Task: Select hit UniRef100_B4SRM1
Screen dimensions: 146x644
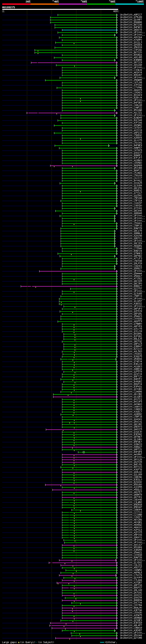Action: pyautogui.click(x=131, y=334)
